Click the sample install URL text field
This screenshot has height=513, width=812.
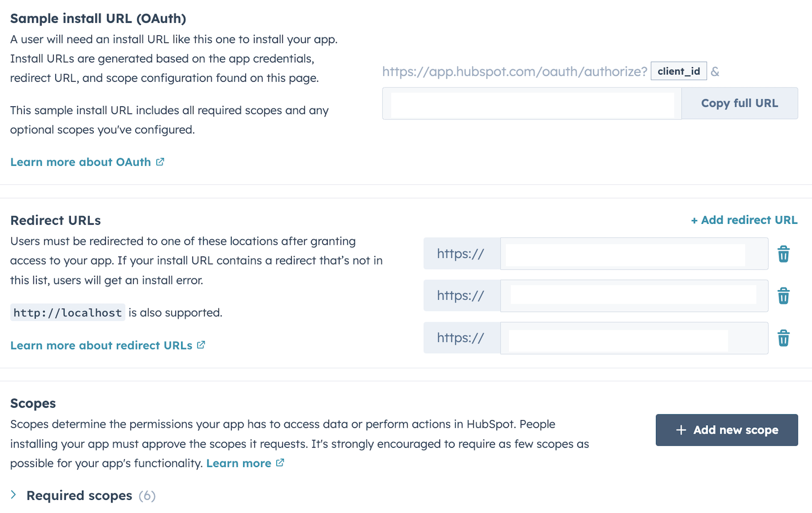point(531,104)
